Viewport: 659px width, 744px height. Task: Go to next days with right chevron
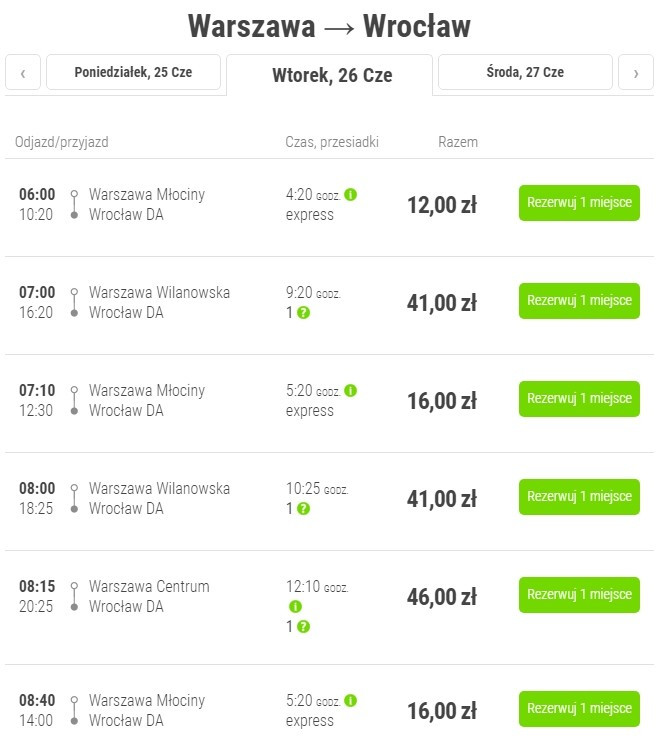[636, 72]
